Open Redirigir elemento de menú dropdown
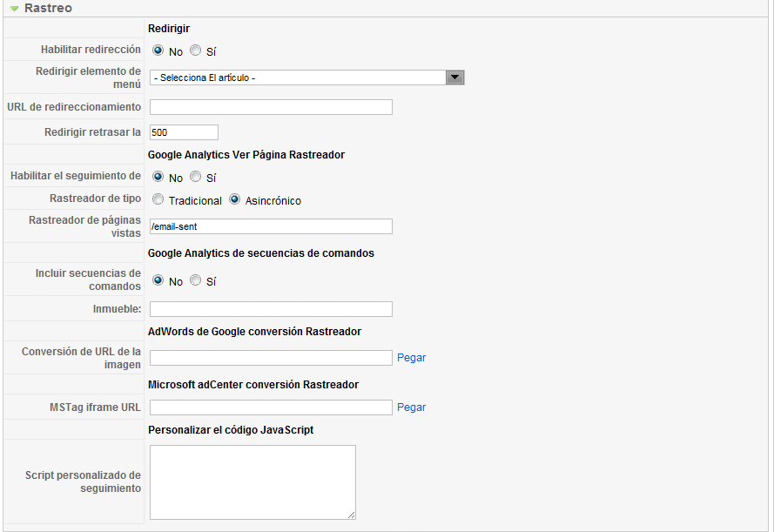 click(307, 77)
